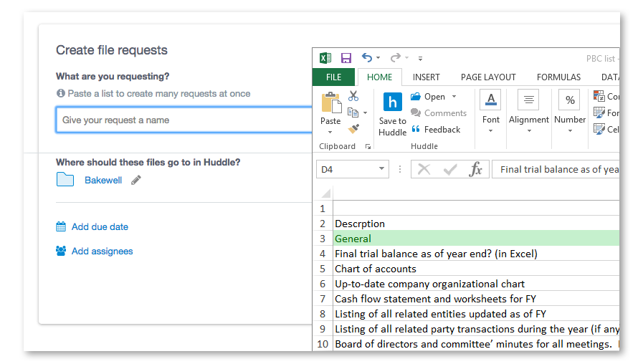Screen dimensions: 643x364
Task: Click the Huddle Open folder icon
Action: coord(416,96)
